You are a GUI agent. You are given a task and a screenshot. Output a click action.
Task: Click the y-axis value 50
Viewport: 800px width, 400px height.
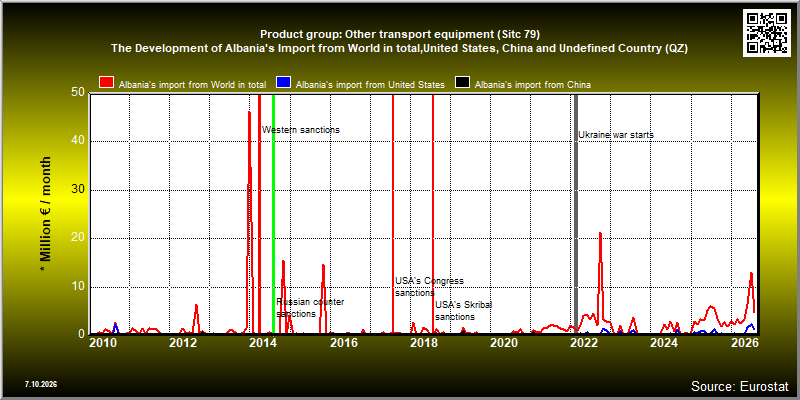coord(78,93)
